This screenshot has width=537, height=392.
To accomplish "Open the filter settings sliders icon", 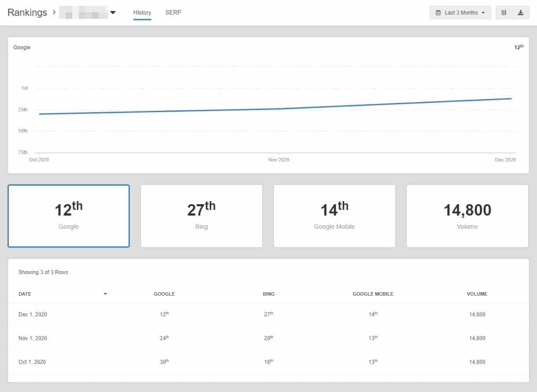I will 504,13.
